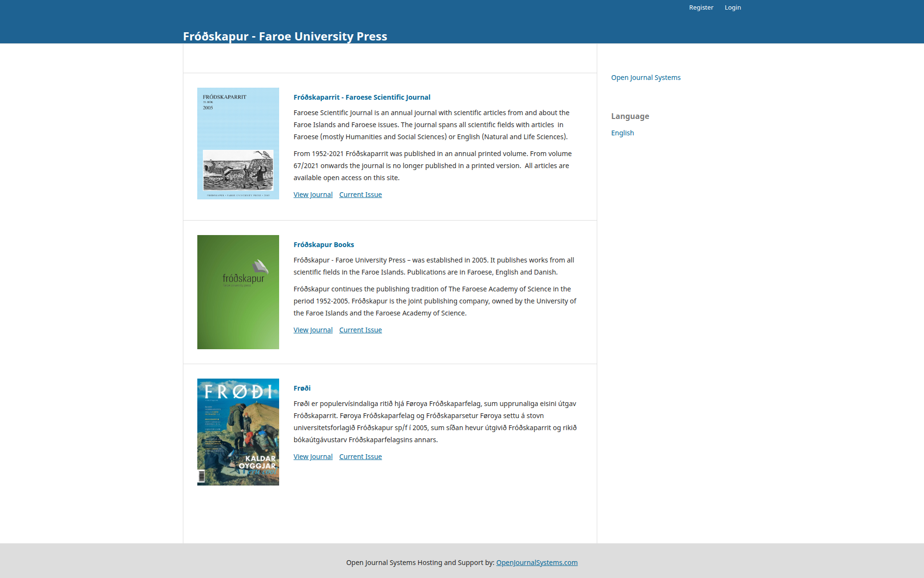Click the Language sidebar heading
Screen dimensions: 924x578
coord(630,116)
